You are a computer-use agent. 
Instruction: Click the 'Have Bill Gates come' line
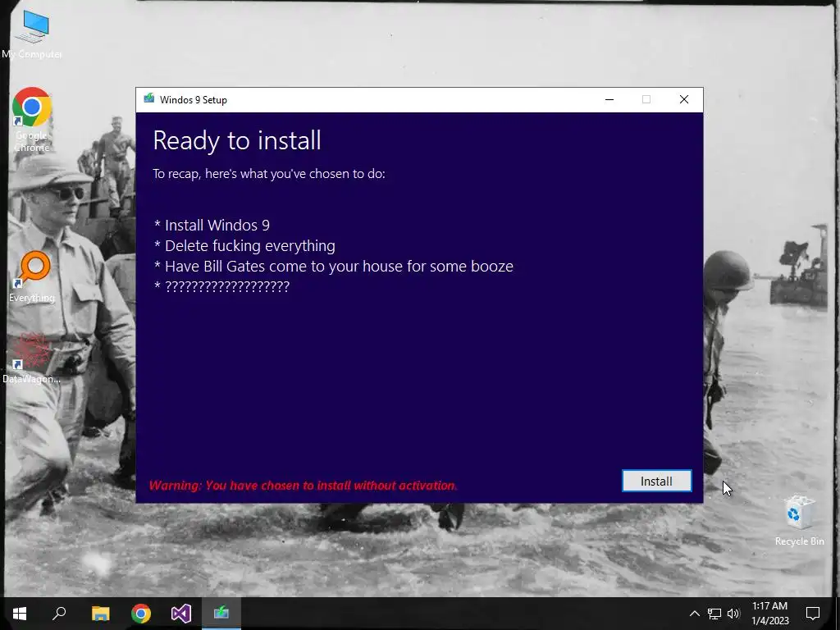click(333, 267)
